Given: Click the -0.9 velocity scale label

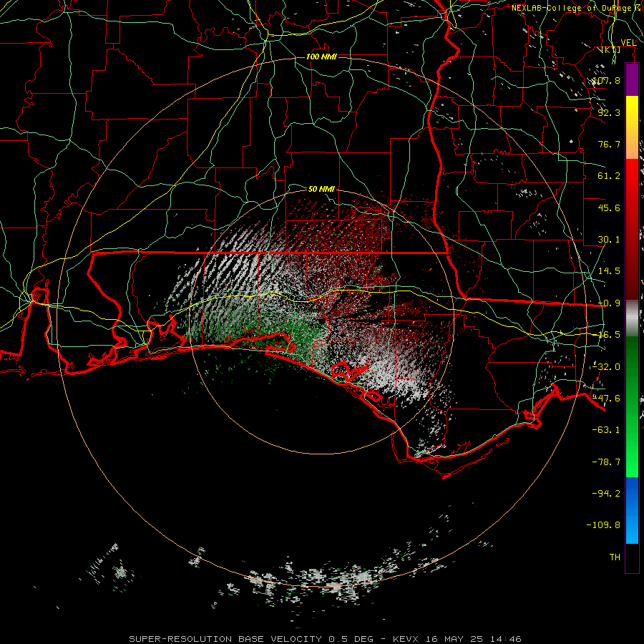Looking at the screenshot, I should (x=609, y=303).
